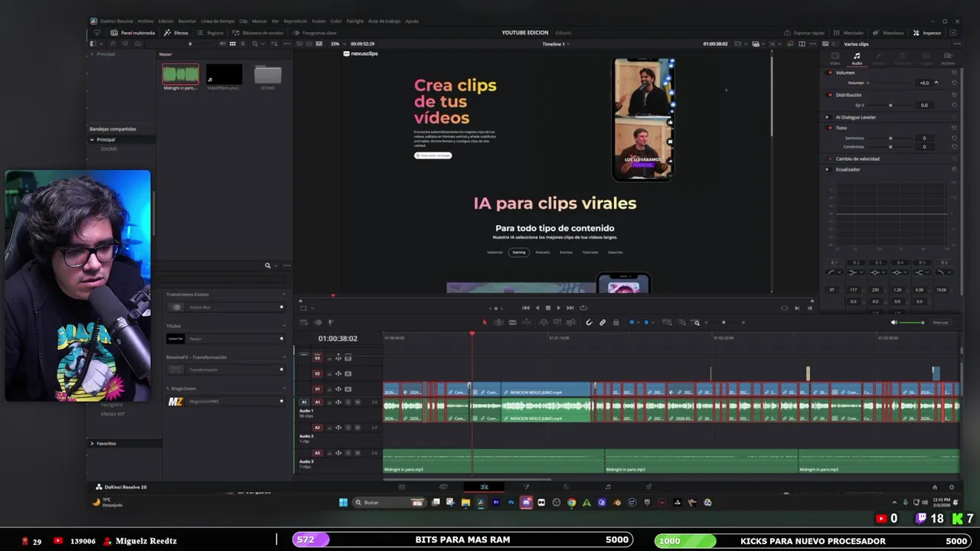Open the Mezclador panel
The width and height of the screenshot is (980, 551).
click(848, 33)
